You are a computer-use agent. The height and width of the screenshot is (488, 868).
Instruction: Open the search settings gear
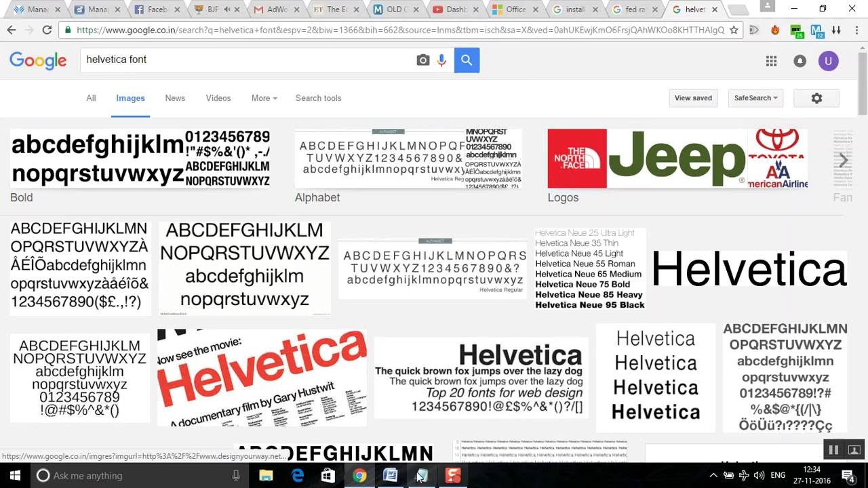pyautogui.click(x=816, y=98)
